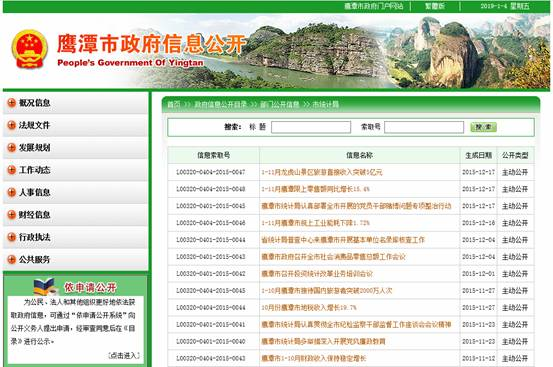This screenshot has height=367, width=553.
Task: Open article 1-11月龙虎山景区旅游直接收入突破5亿元
Action: [322, 172]
